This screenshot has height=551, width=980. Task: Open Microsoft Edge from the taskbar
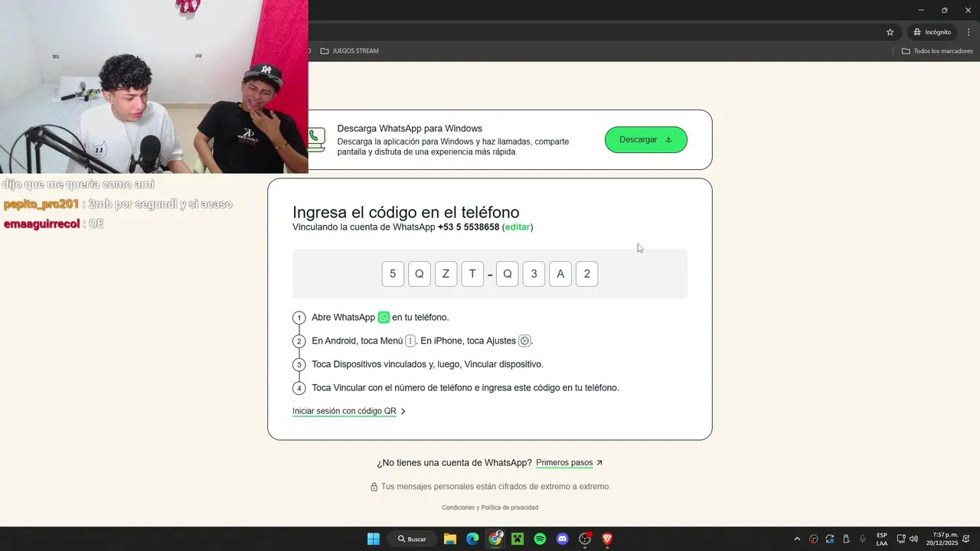point(472,539)
